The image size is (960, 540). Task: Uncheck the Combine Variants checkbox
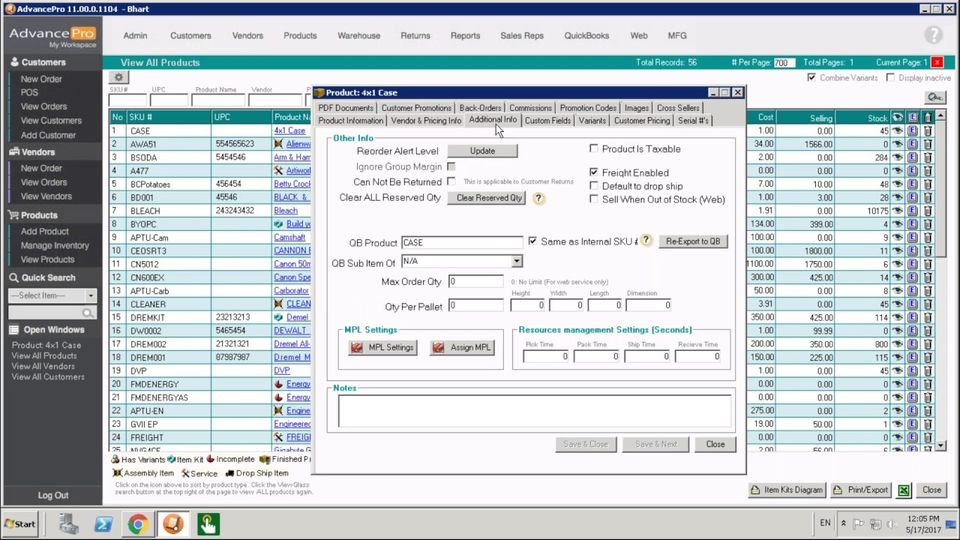click(x=811, y=78)
